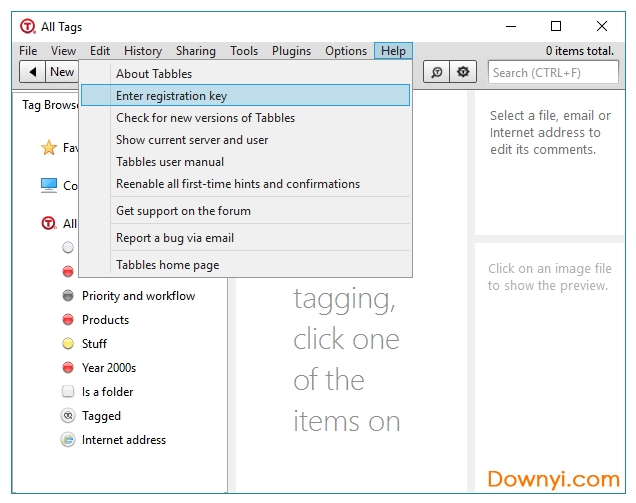Select the Year 2000s tag
This screenshot has width=636, height=503.
click(x=108, y=368)
